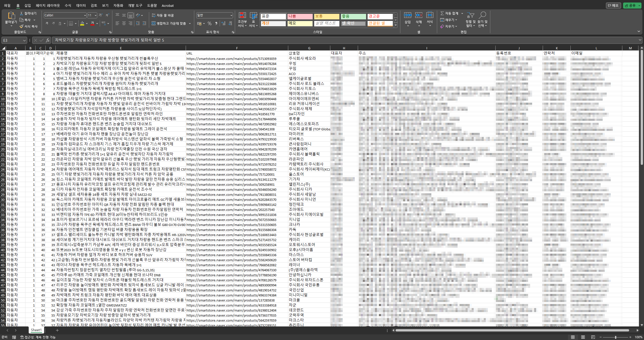Open the Calibri font name dropdown
This screenshot has width=644, height=340.
(x=85, y=15)
